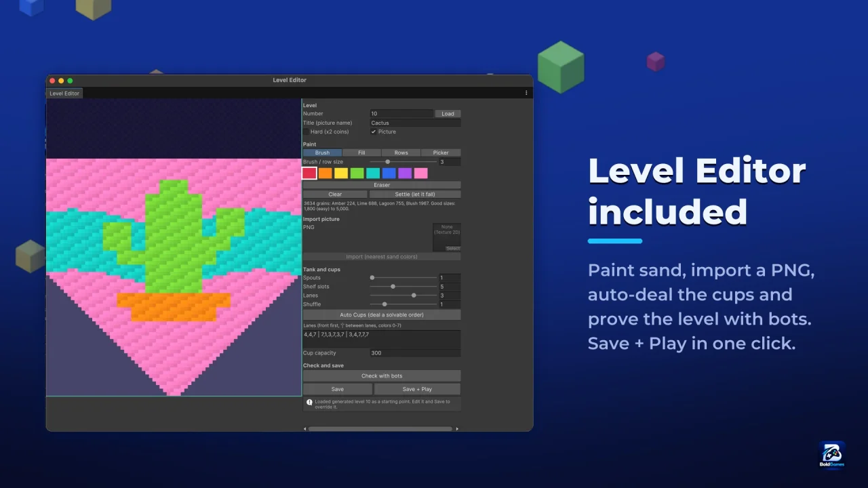Screen dimensions: 868x488
Task: Pick the orange color swatch
Action: coord(325,174)
